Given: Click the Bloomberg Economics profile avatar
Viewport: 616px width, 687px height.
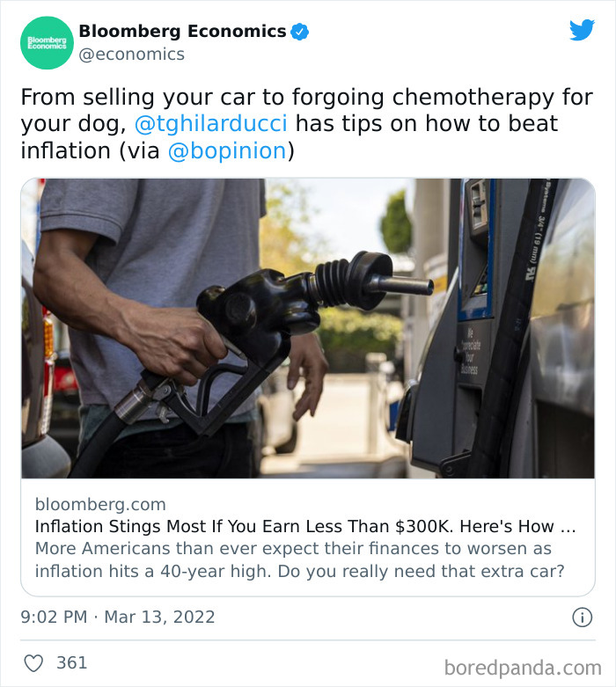Looking at the screenshot, I should [x=47, y=43].
